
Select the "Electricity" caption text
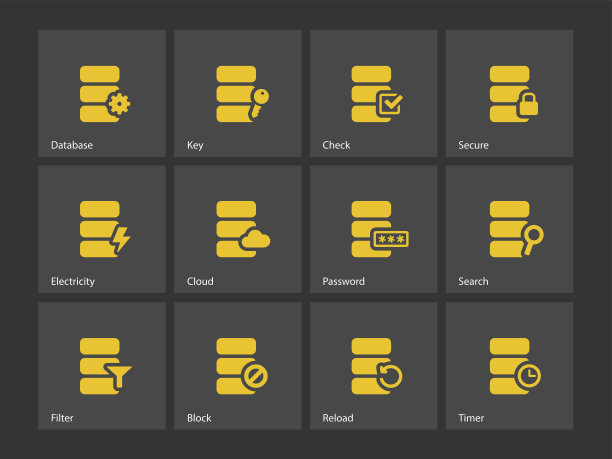click(x=73, y=282)
